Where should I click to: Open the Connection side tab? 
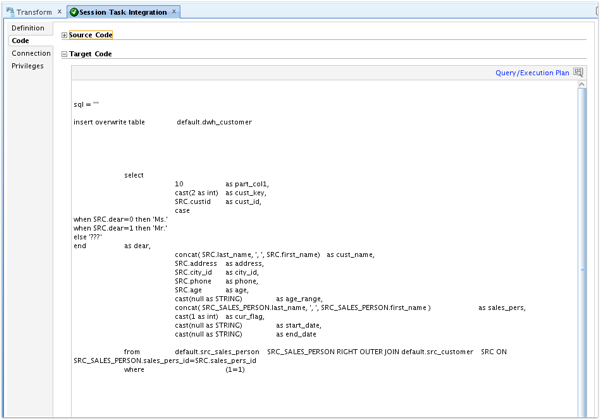pos(31,53)
